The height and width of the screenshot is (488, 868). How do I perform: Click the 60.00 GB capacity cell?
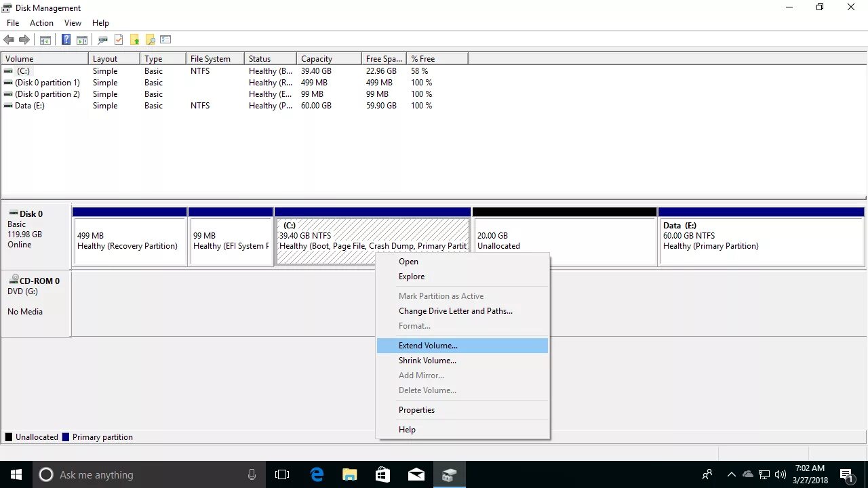(316, 106)
